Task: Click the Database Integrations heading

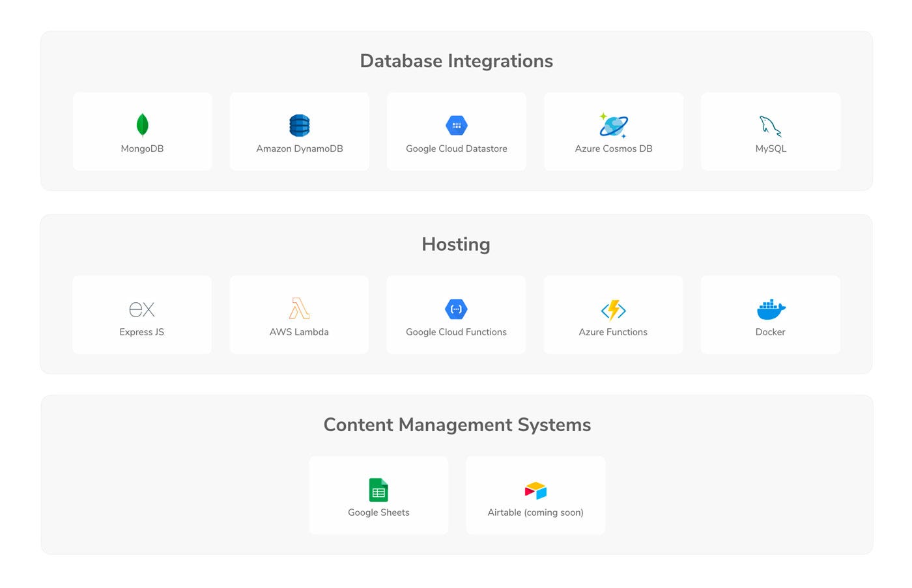Action: pos(456,61)
